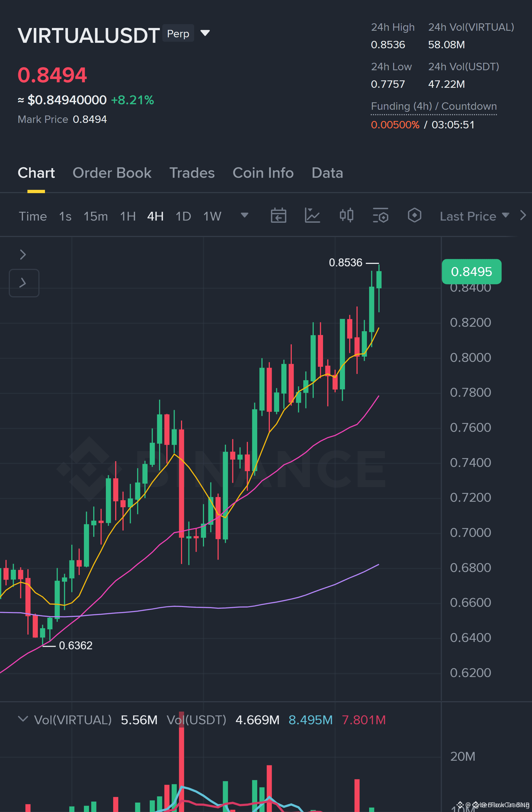The width and height of the screenshot is (532, 812).
Task: Open the technical indicators chart icon
Action: click(312, 216)
